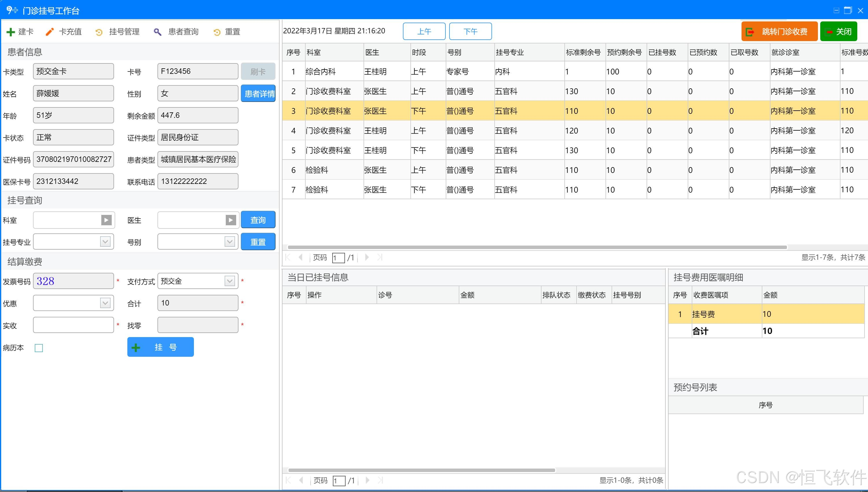The width and height of the screenshot is (868, 492).
Task: Click the blue 挂号 button
Action: click(x=160, y=347)
